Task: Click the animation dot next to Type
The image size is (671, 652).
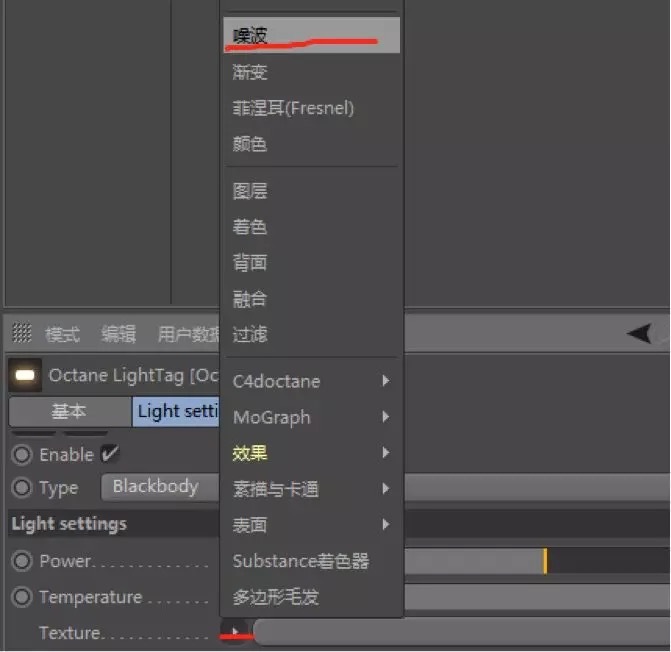Action: [21, 489]
